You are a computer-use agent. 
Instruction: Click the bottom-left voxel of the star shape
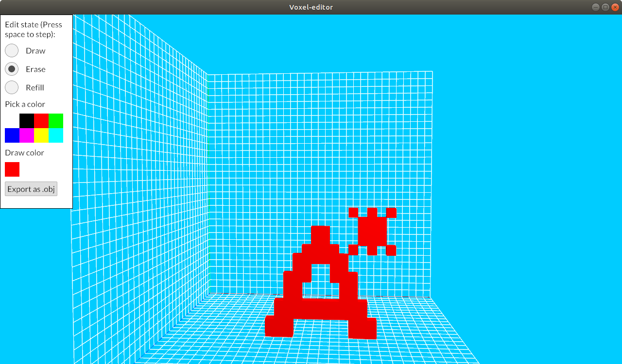(x=353, y=250)
